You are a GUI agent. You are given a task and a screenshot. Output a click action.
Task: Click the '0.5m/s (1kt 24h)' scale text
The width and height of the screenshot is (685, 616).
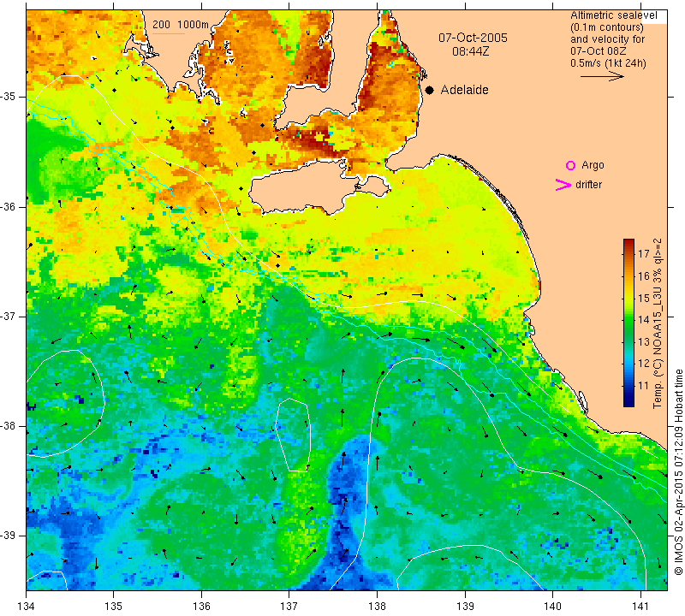pos(608,62)
